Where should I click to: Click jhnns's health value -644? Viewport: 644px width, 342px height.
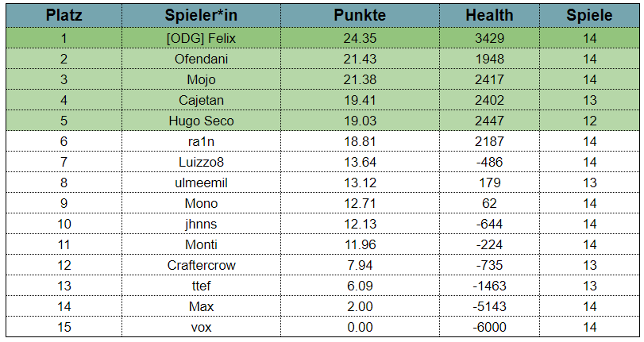pos(489,224)
